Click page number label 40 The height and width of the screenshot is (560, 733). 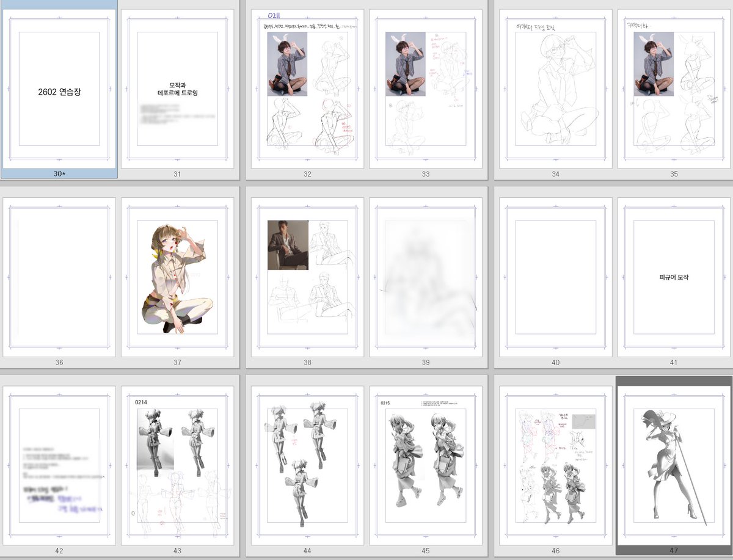(556, 362)
